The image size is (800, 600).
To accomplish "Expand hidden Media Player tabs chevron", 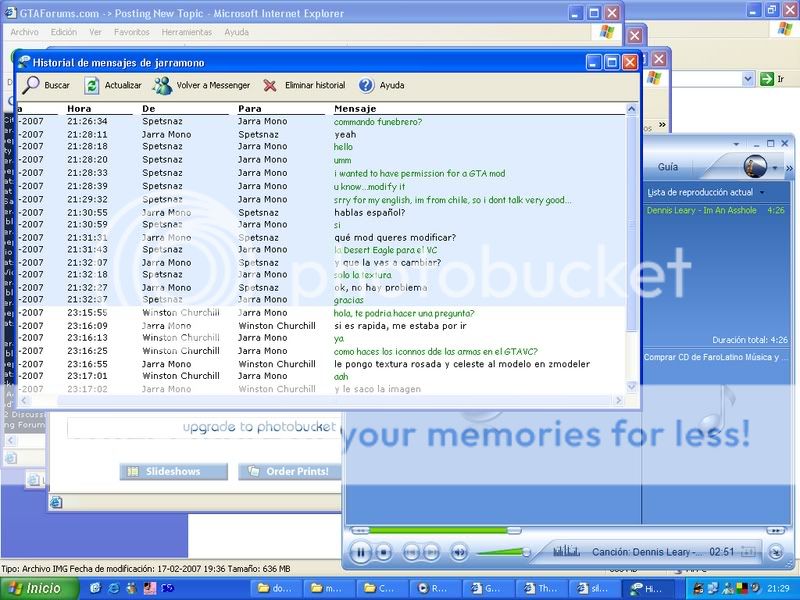I will click(789, 167).
